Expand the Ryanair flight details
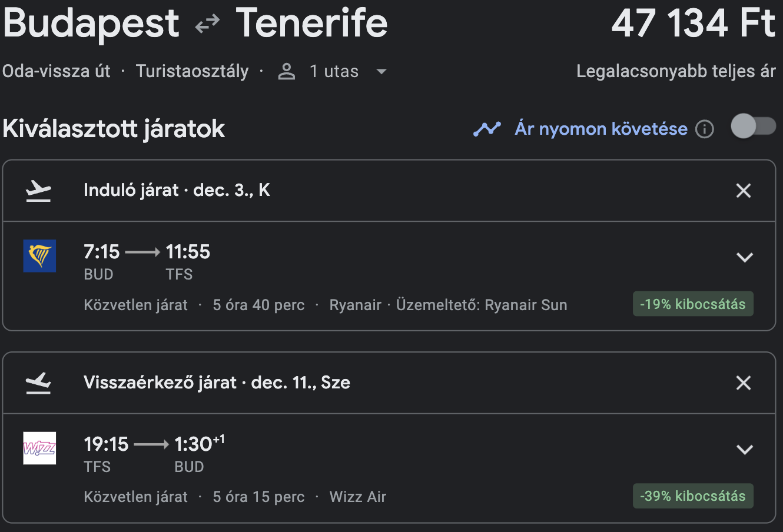 745,257
